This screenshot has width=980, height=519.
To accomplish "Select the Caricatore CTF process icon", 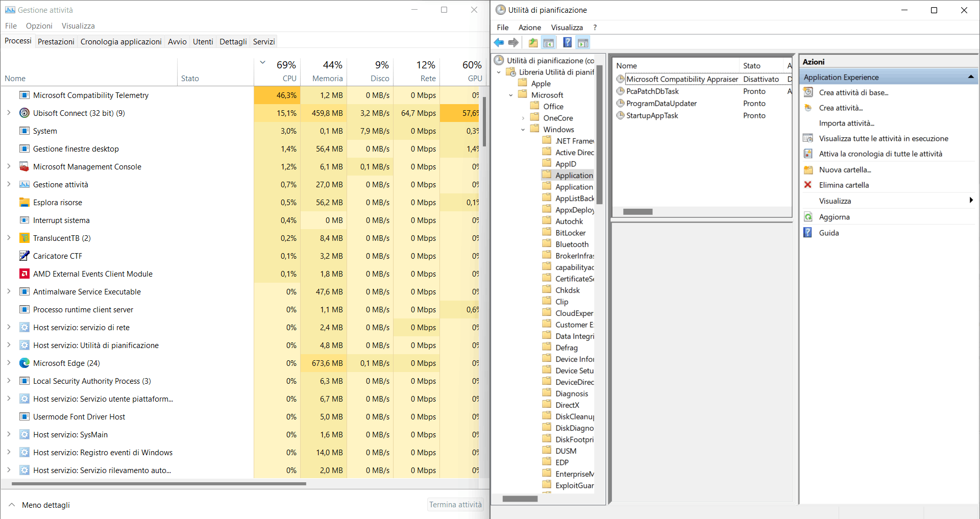I will point(24,256).
